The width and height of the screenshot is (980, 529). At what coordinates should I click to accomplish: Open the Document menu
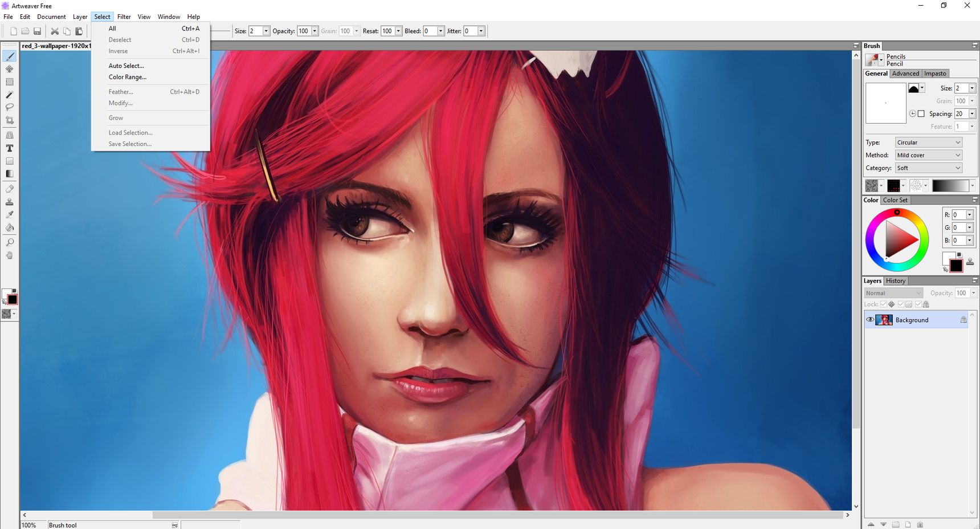pos(51,17)
